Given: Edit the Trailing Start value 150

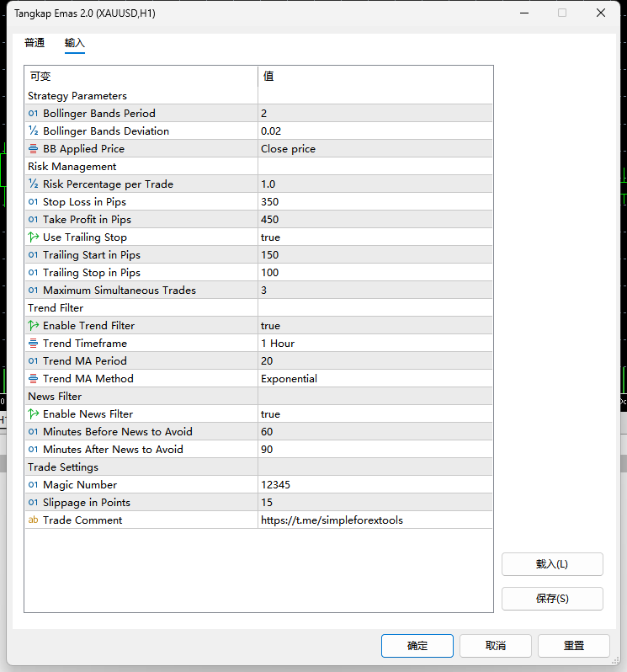Looking at the screenshot, I should point(375,255).
